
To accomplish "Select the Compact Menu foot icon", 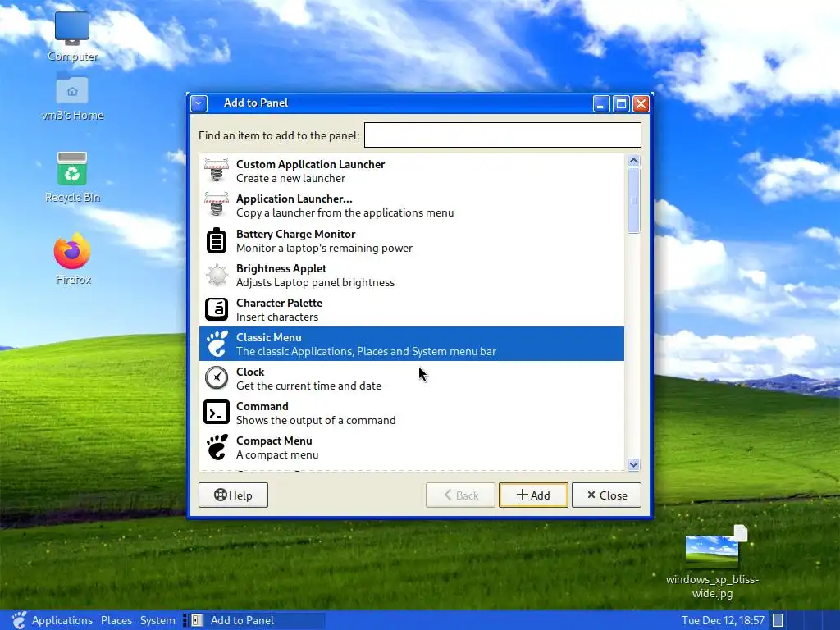I will pos(217,447).
